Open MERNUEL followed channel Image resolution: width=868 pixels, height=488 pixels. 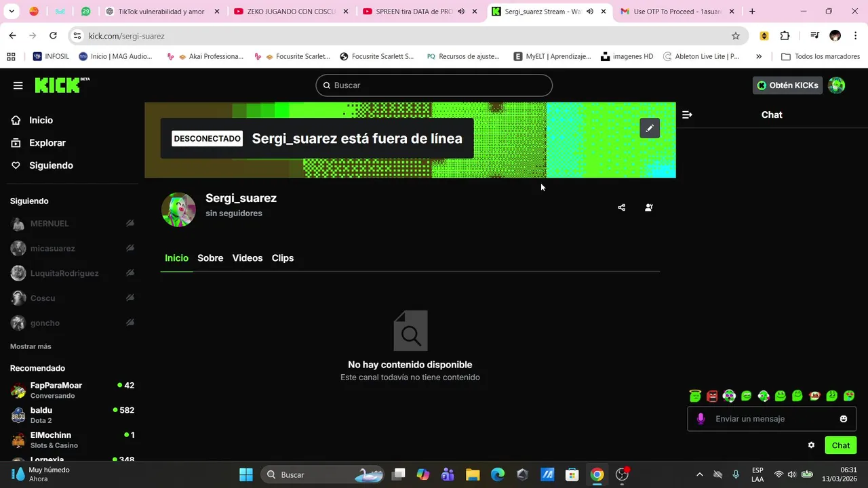coord(72,224)
